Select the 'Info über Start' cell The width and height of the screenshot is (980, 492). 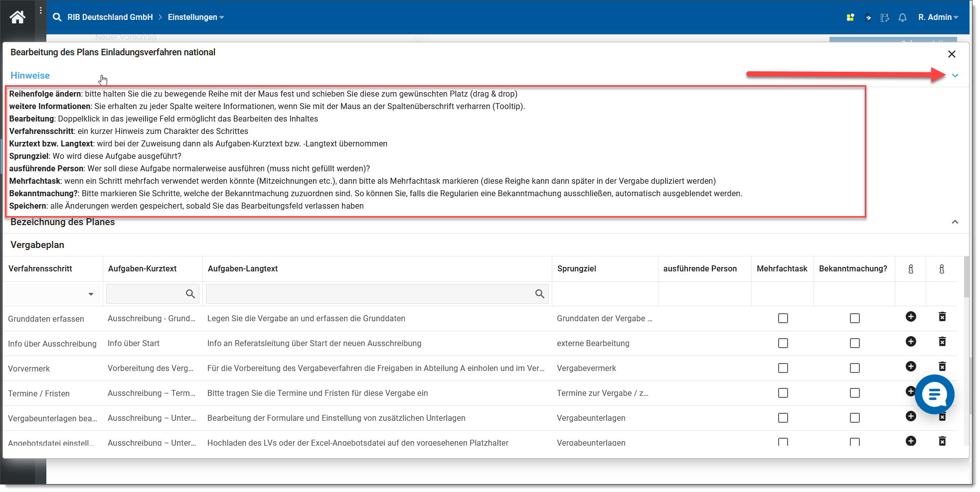(x=134, y=343)
